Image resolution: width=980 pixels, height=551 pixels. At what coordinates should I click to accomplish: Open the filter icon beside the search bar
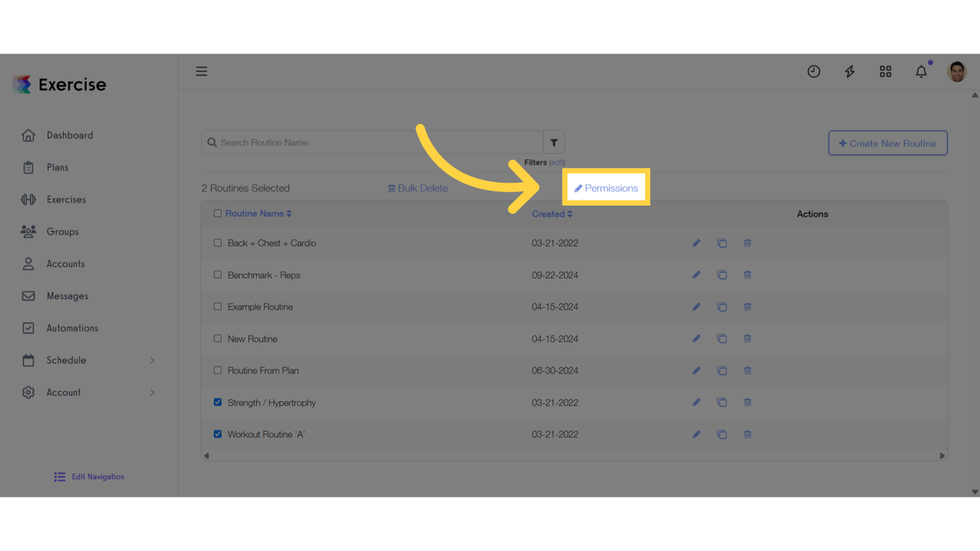coord(553,142)
